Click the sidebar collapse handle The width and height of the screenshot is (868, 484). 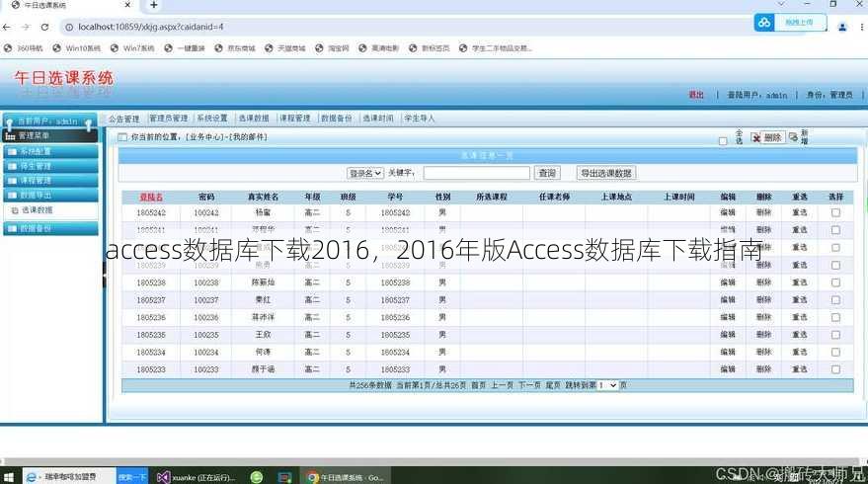pyautogui.click(x=104, y=275)
